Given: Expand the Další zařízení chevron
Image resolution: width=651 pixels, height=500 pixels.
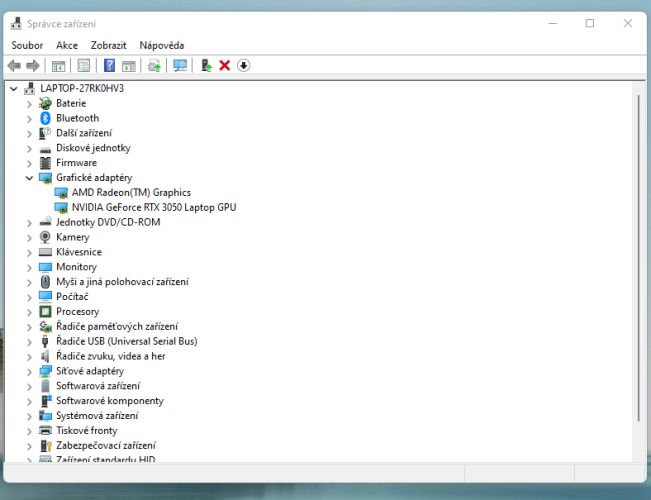Looking at the screenshot, I should click(29, 134).
